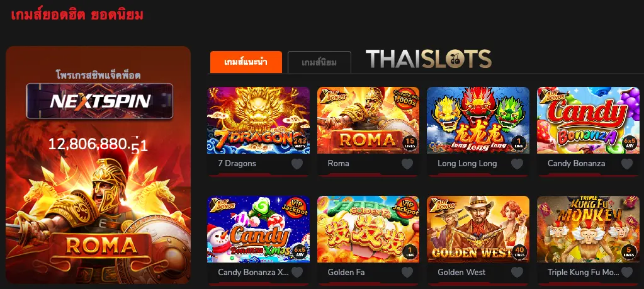Viewport: 644px width, 289px height.
Task: Click the Triple Kung Fu Monkey thumbnail
Action: pos(588,229)
